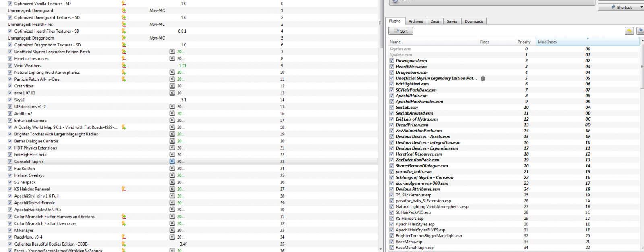Click the conflict icon for Particle Patch All-in-One
Screen dimensions: 644x252
click(124, 79)
